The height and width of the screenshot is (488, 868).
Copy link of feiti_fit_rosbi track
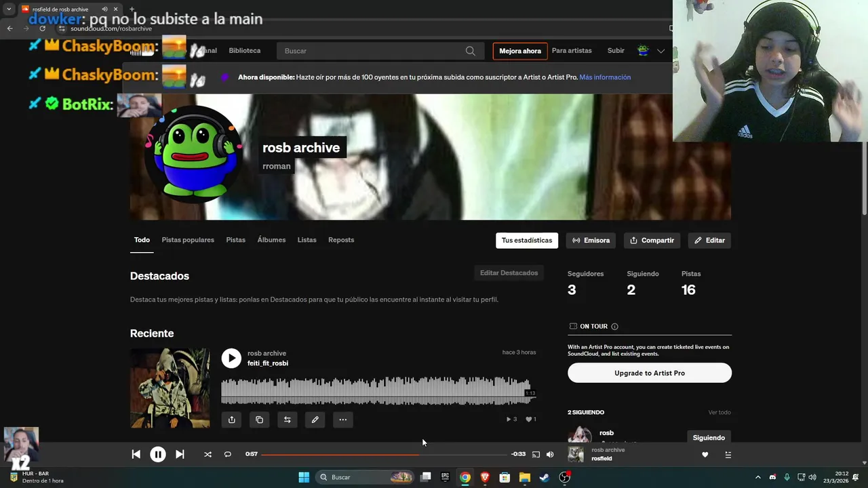(260, 420)
